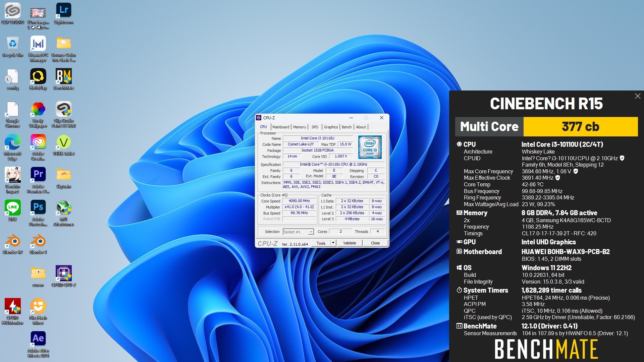Click the Close button in CPU-Z
644x362 pixels.
pyautogui.click(x=375, y=243)
